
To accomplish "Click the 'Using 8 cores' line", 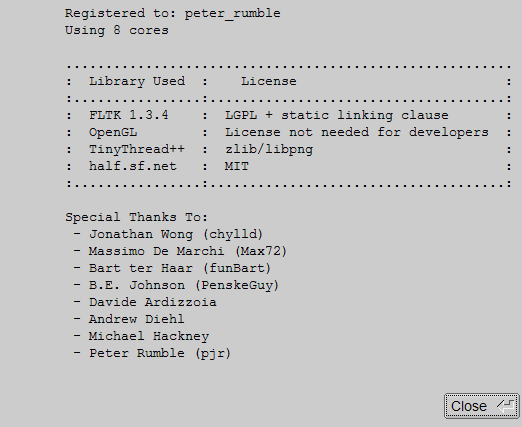I will [x=117, y=30].
